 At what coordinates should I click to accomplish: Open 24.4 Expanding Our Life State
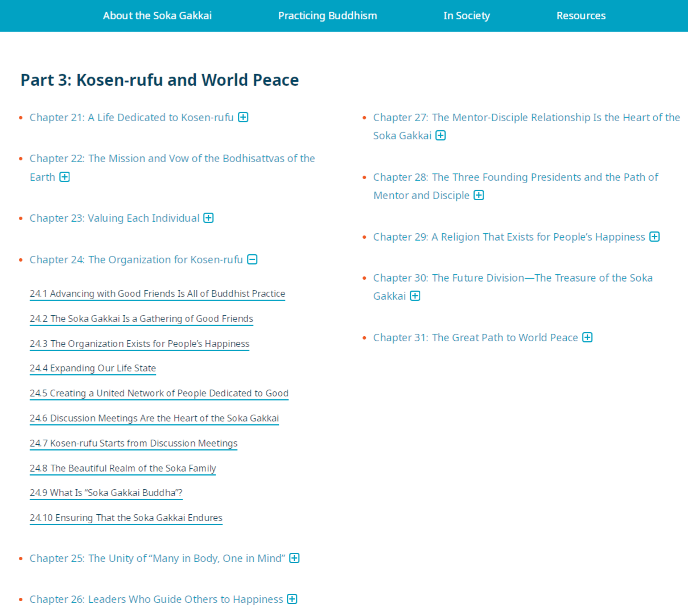[93, 368]
